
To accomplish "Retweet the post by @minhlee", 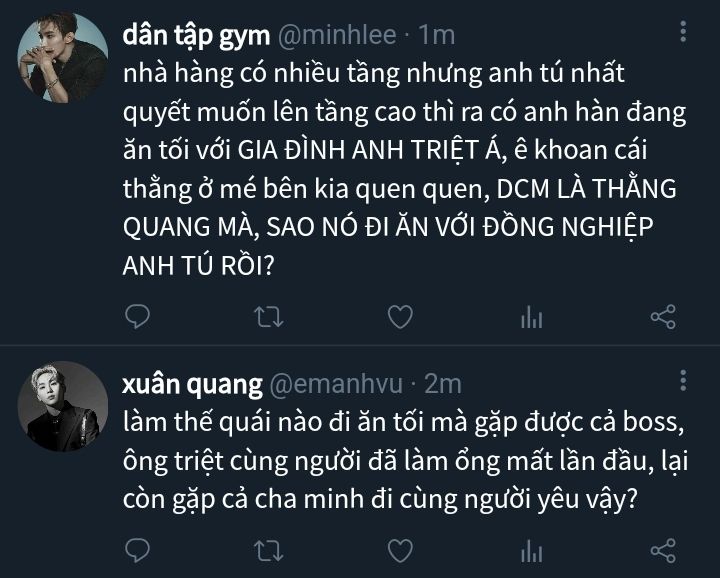I will [x=269, y=317].
